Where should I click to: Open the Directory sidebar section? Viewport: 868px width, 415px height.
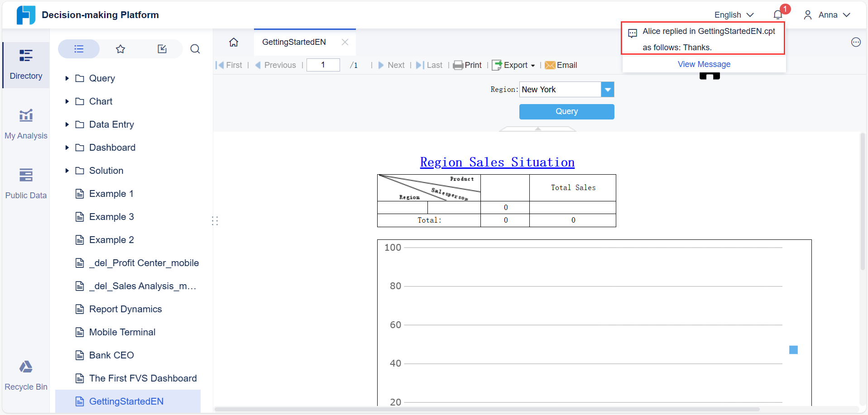coord(26,65)
